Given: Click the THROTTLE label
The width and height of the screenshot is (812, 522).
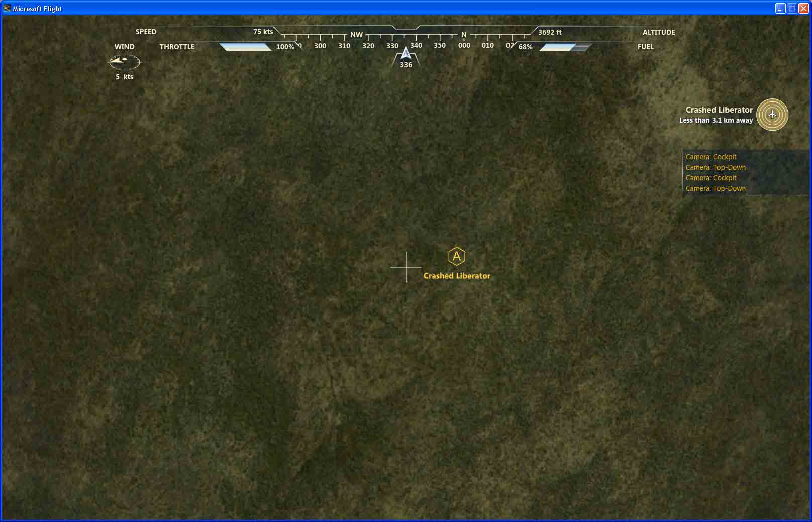Looking at the screenshot, I should tap(177, 47).
